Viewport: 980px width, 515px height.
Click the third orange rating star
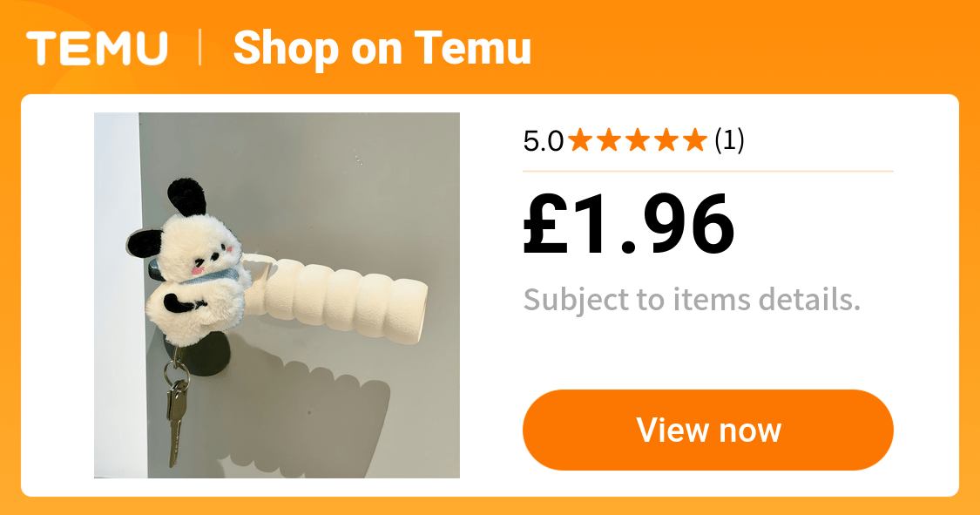click(639, 140)
